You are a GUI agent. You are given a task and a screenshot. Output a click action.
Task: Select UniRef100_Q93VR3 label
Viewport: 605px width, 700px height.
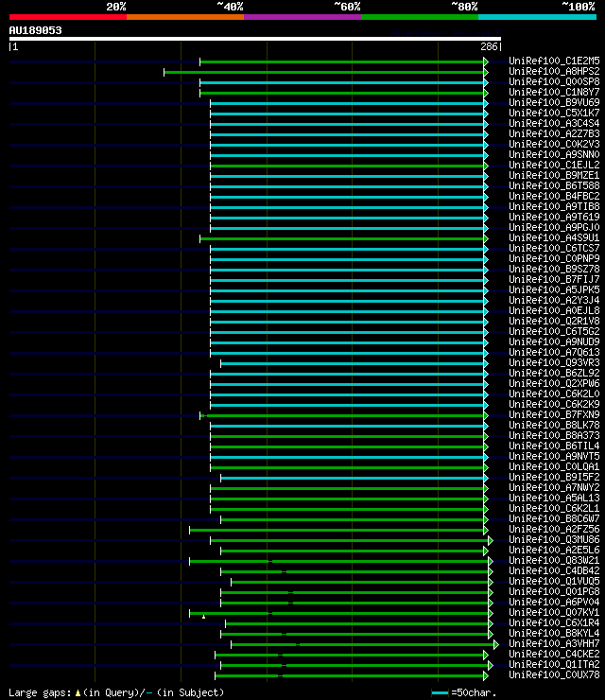tap(554, 363)
